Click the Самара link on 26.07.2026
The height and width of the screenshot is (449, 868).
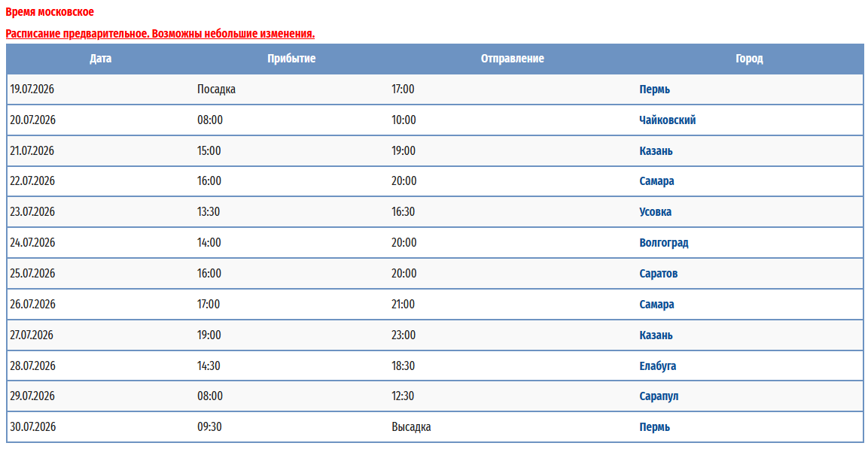tap(656, 305)
